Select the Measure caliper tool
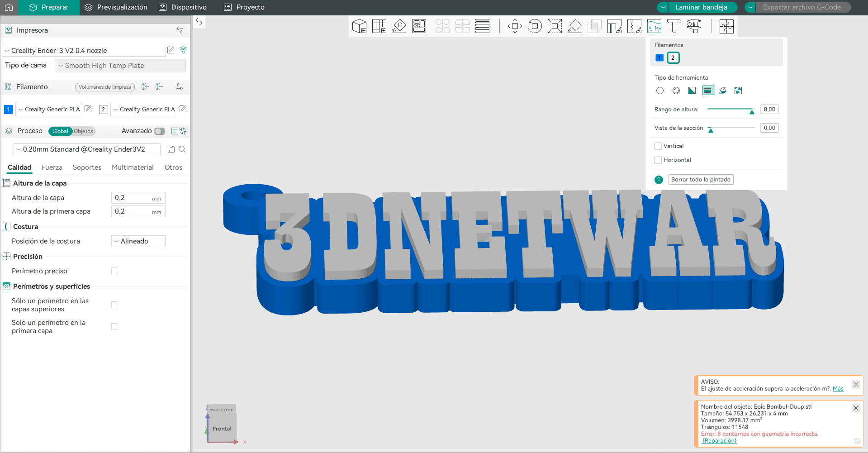The image size is (868, 453). point(694,26)
